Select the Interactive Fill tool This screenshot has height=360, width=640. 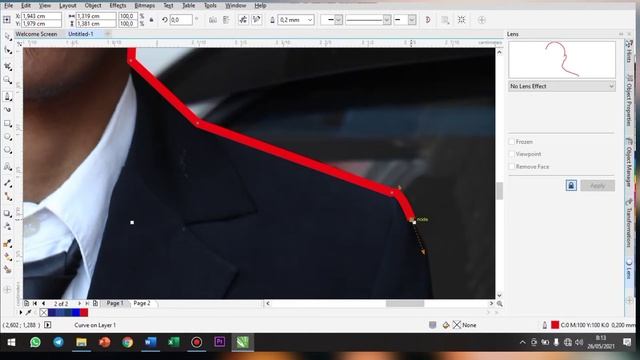pyautogui.click(x=8, y=257)
